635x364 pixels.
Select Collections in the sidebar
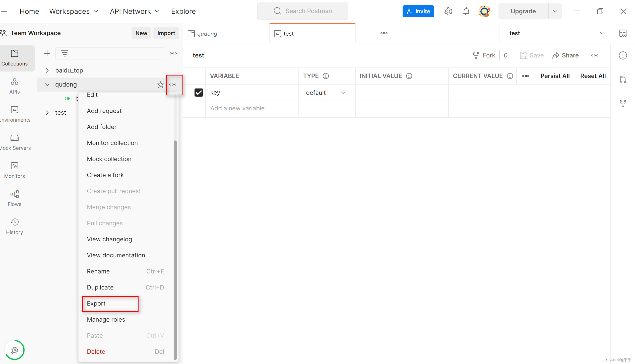15,58
